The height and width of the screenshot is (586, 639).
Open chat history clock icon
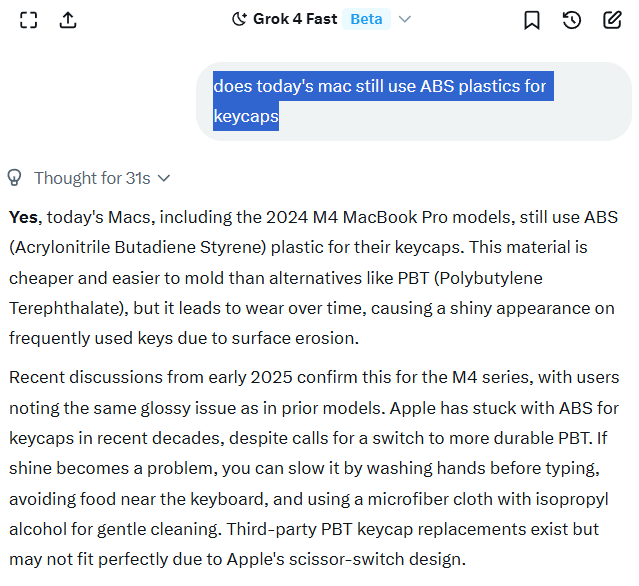[572, 19]
